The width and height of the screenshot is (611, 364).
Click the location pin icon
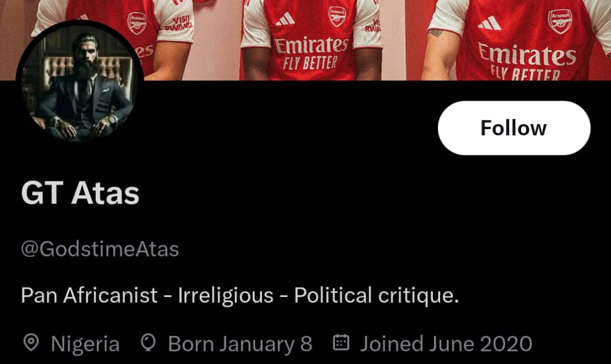point(31,343)
